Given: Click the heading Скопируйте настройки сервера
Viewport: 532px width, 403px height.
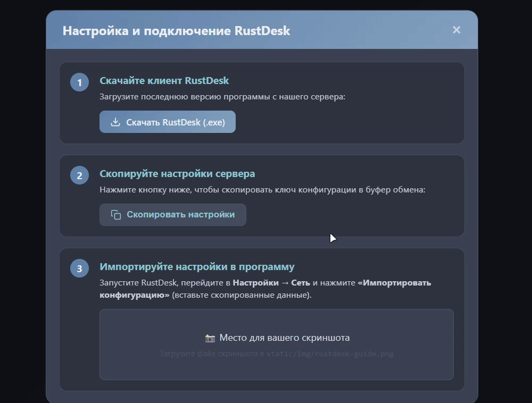Looking at the screenshot, I should [177, 173].
